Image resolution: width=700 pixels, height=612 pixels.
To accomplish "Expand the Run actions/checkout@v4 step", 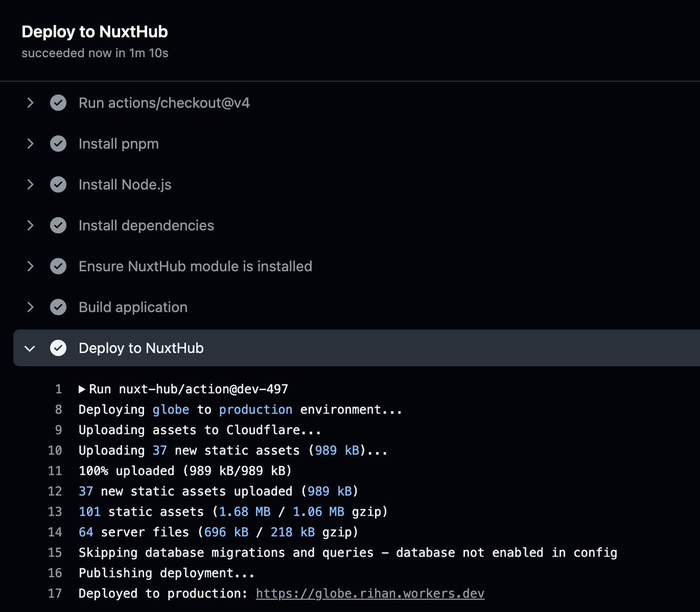I will coord(30,103).
